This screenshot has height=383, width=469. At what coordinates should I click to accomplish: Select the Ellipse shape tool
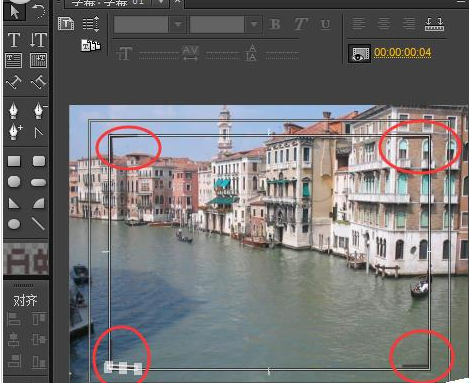(x=14, y=224)
